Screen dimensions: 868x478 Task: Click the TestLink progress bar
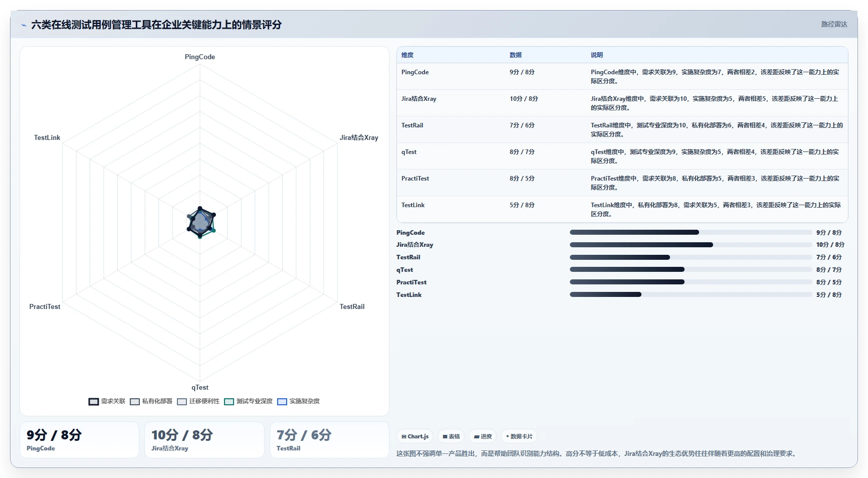coord(691,294)
